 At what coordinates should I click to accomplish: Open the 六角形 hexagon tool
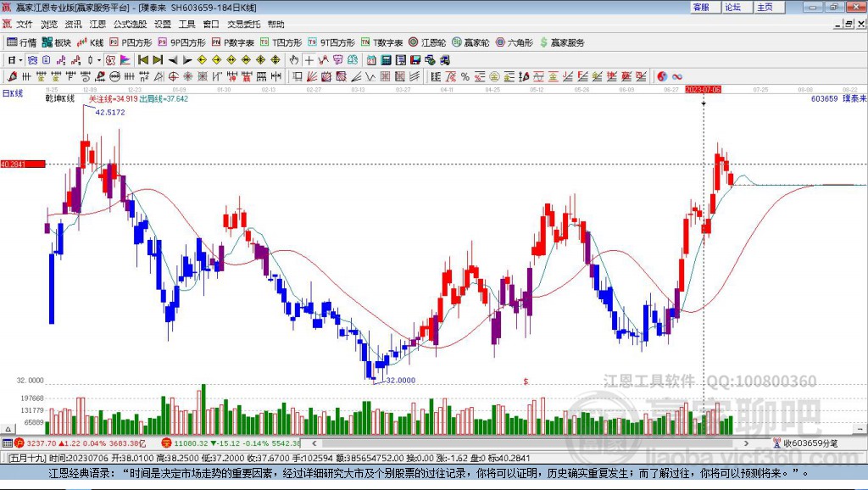(514, 42)
